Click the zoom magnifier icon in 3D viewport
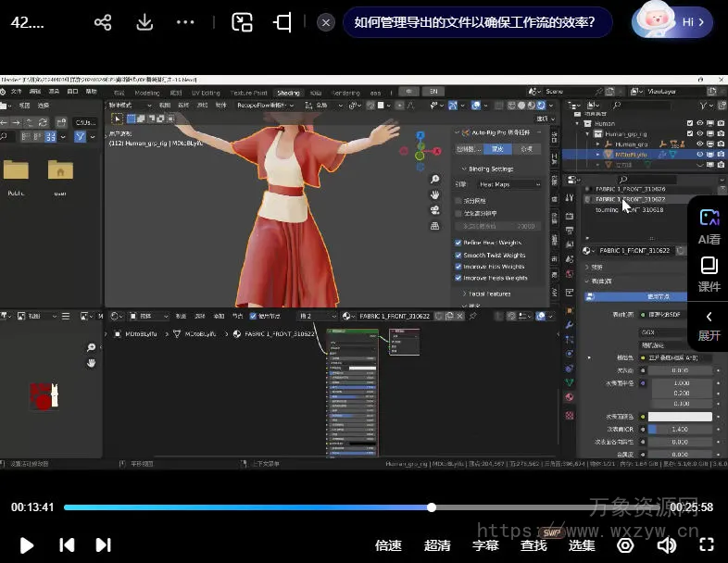The image size is (728, 563). [x=434, y=180]
